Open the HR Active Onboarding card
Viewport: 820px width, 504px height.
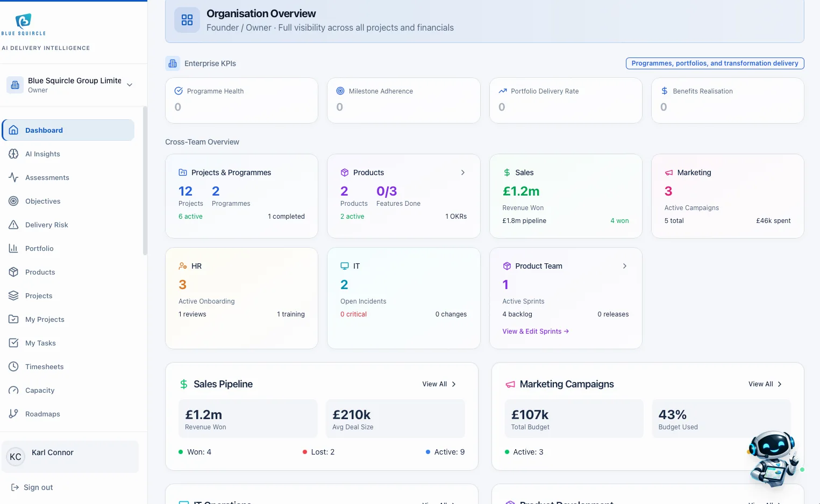pyautogui.click(x=241, y=298)
